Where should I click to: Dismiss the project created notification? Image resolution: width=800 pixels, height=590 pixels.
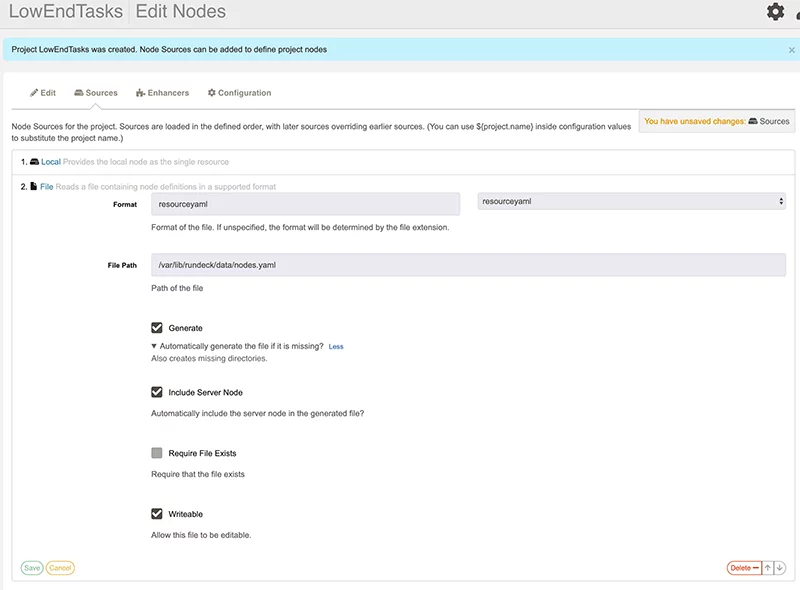(x=791, y=50)
